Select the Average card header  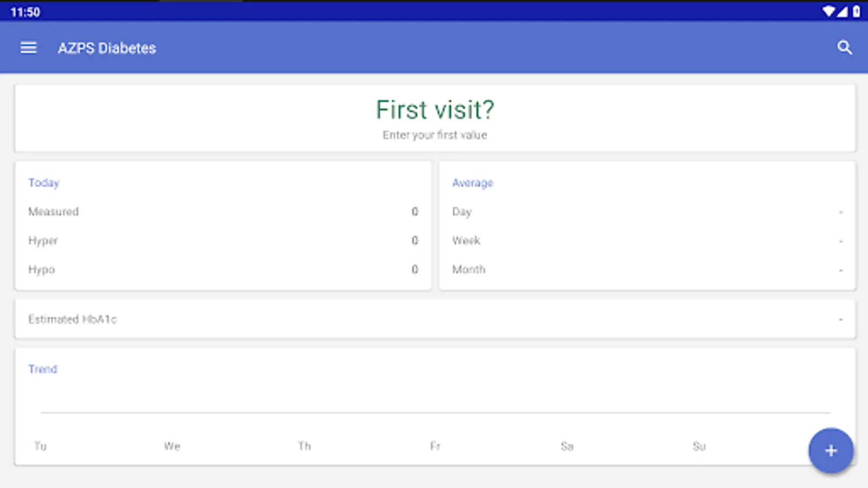click(x=473, y=183)
